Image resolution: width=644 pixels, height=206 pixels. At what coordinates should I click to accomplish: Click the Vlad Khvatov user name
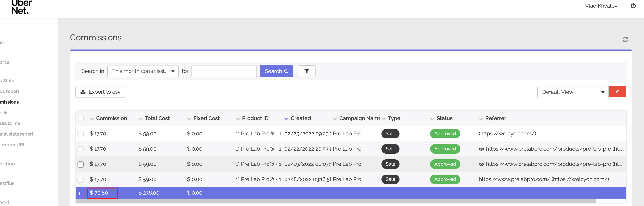coord(601,6)
